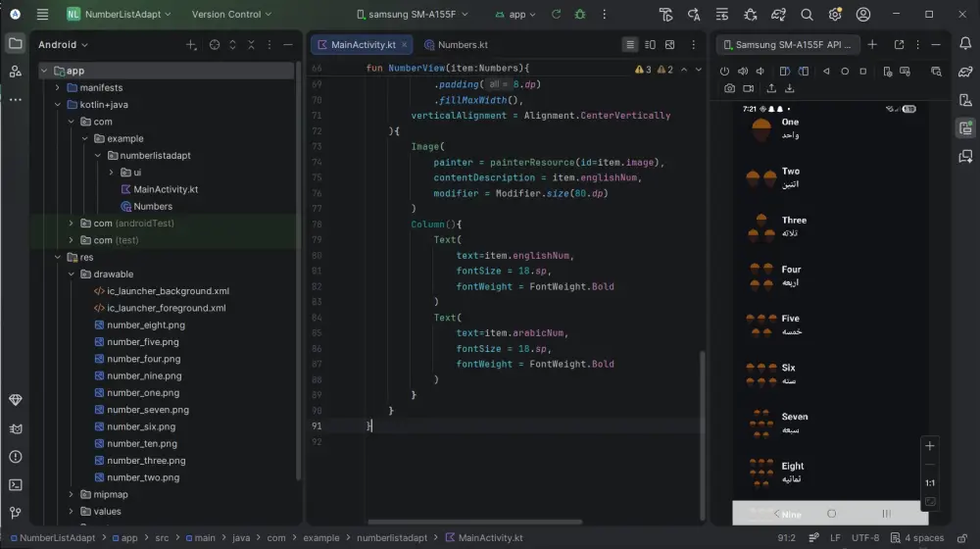Take a device screenshot camera icon
Screen dimensions: 980x549
tap(729, 89)
